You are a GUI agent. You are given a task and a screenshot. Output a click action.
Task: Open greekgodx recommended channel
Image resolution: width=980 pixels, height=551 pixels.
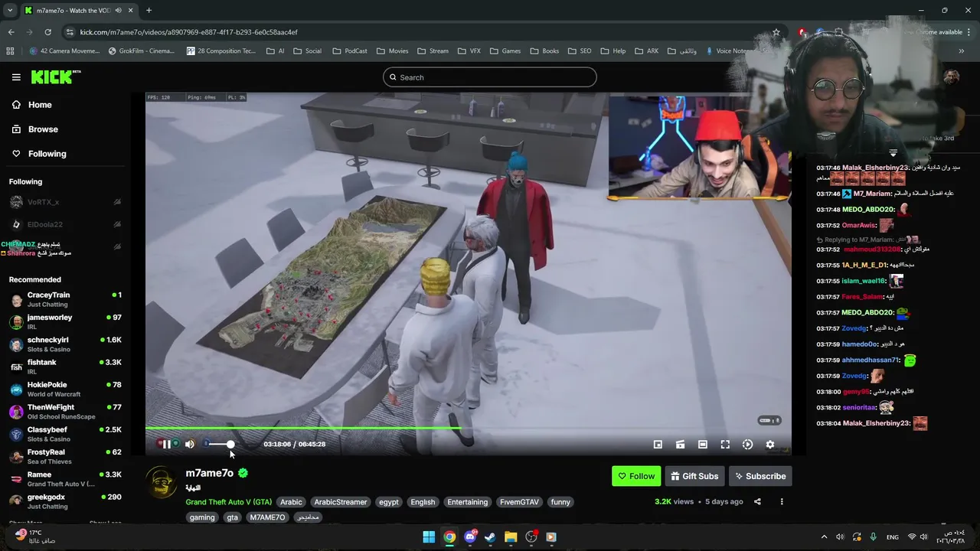pos(65,501)
